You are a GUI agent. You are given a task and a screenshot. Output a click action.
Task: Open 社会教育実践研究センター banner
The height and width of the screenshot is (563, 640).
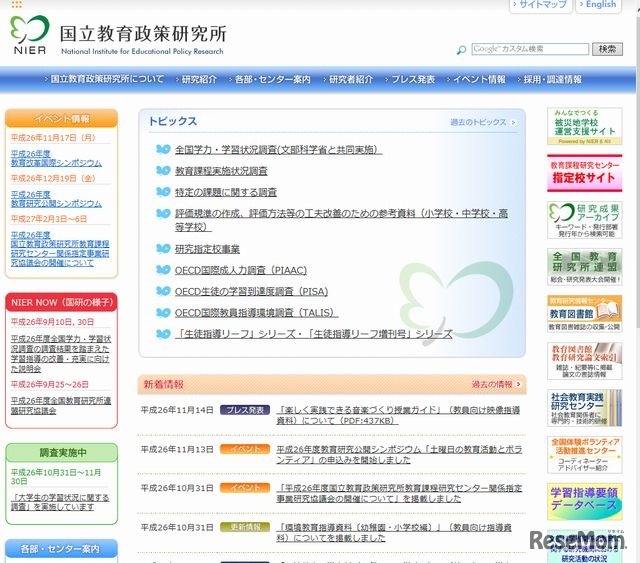coord(584,408)
